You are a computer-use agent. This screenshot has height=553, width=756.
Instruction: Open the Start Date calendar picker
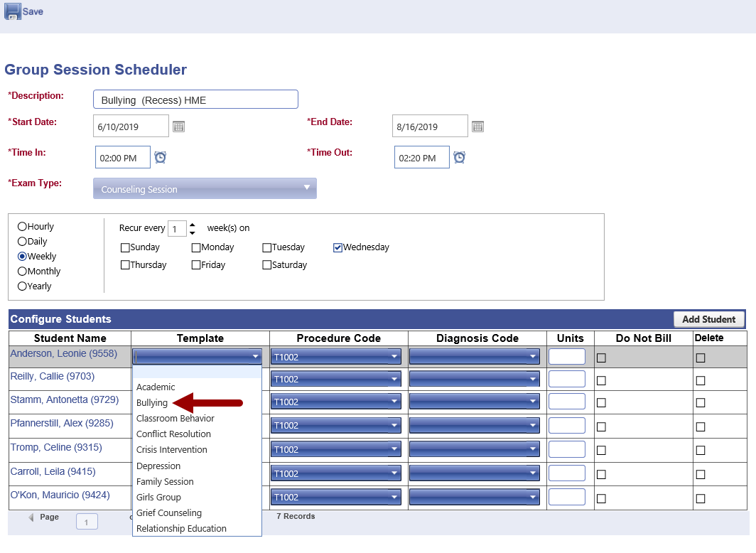coord(179,127)
